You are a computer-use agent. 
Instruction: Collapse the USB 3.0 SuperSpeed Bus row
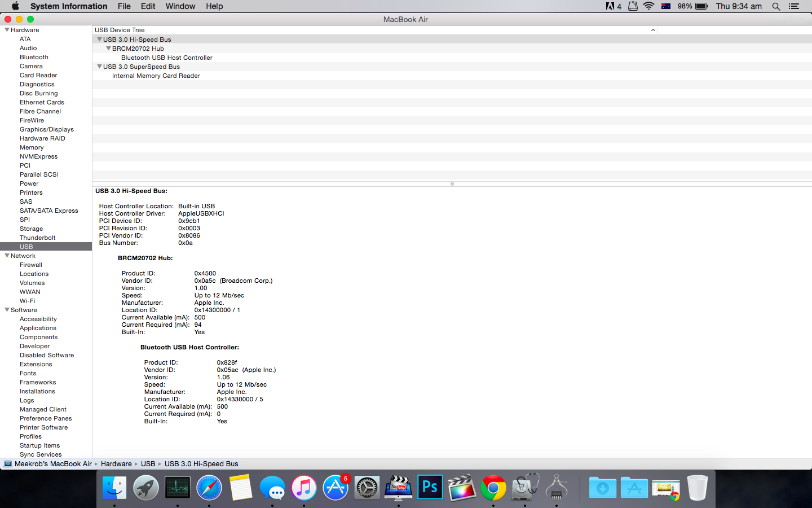pos(100,67)
